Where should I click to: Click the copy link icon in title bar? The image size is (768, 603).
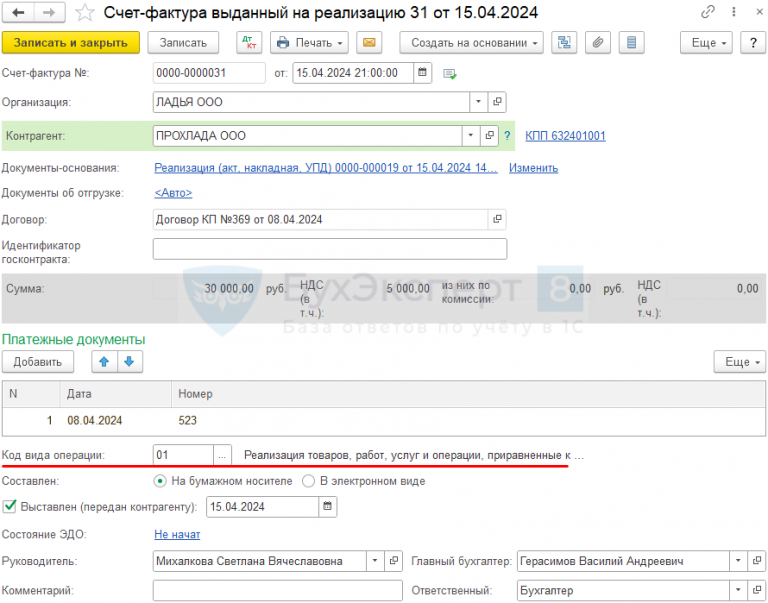(x=709, y=13)
